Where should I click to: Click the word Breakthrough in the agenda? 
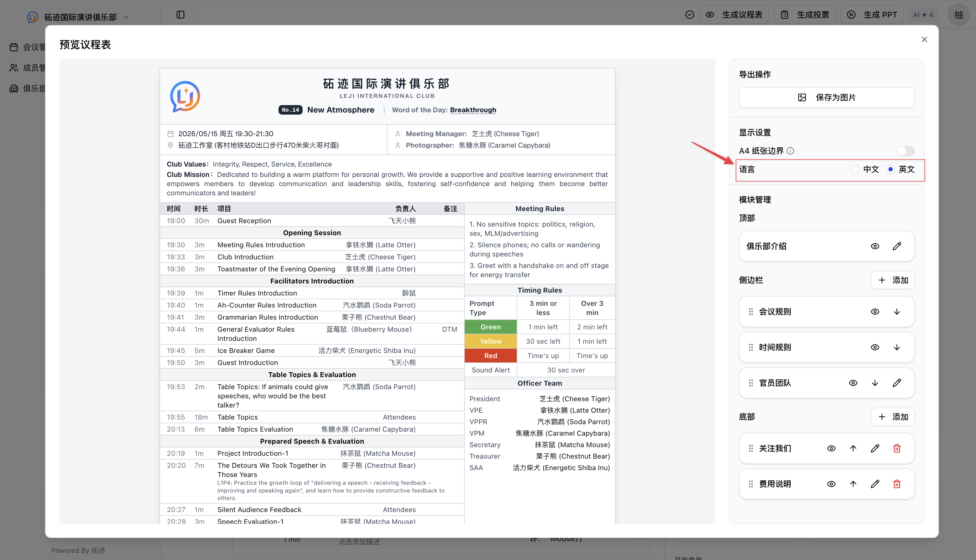tap(473, 110)
